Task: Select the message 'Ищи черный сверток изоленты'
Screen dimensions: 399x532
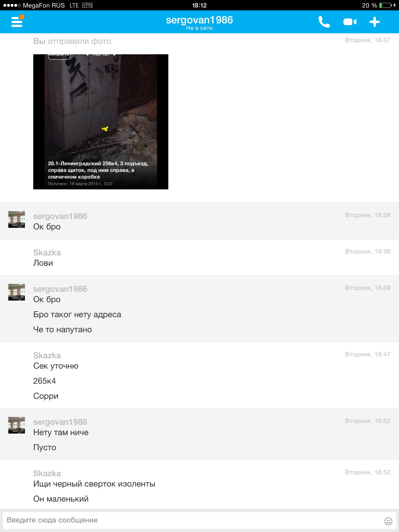Action: click(x=94, y=484)
